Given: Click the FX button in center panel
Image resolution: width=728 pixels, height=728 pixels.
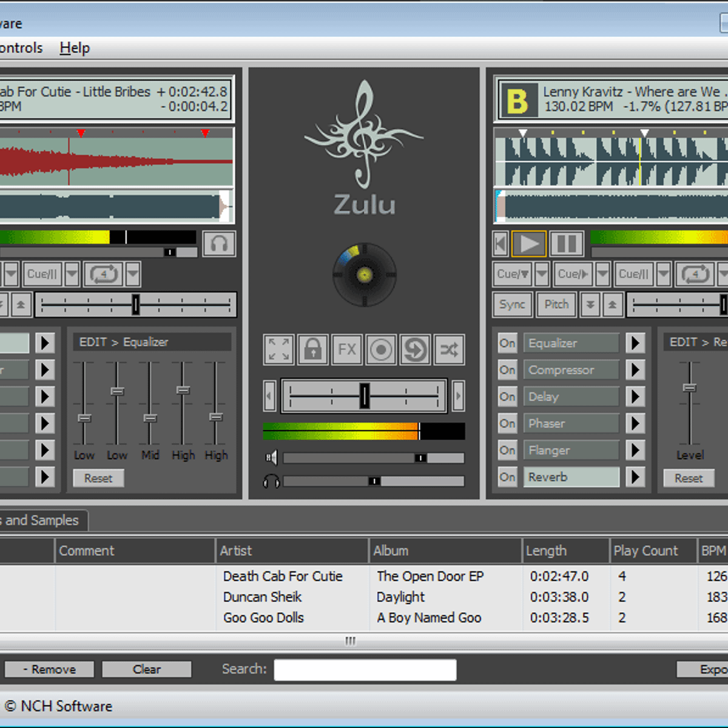Looking at the screenshot, I should coord(347,349).
